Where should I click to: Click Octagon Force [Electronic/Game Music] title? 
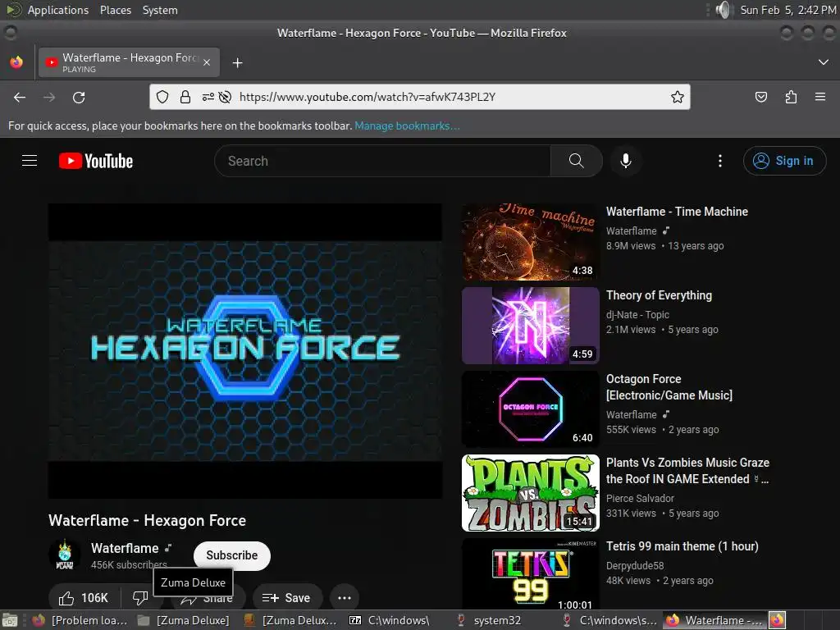(x=669, y=387)
